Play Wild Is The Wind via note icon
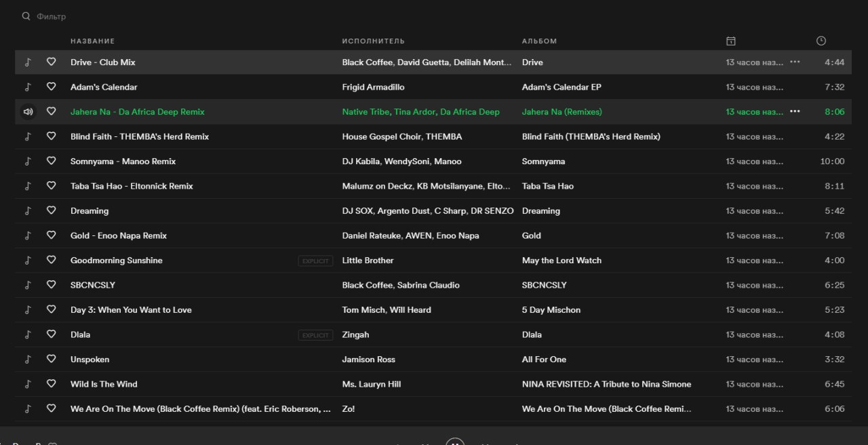The image size is (868, 445). pos(28,384)
